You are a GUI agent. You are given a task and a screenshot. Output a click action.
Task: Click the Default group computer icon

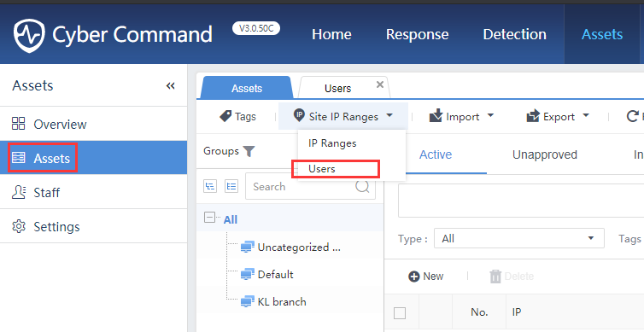[247, 274]
